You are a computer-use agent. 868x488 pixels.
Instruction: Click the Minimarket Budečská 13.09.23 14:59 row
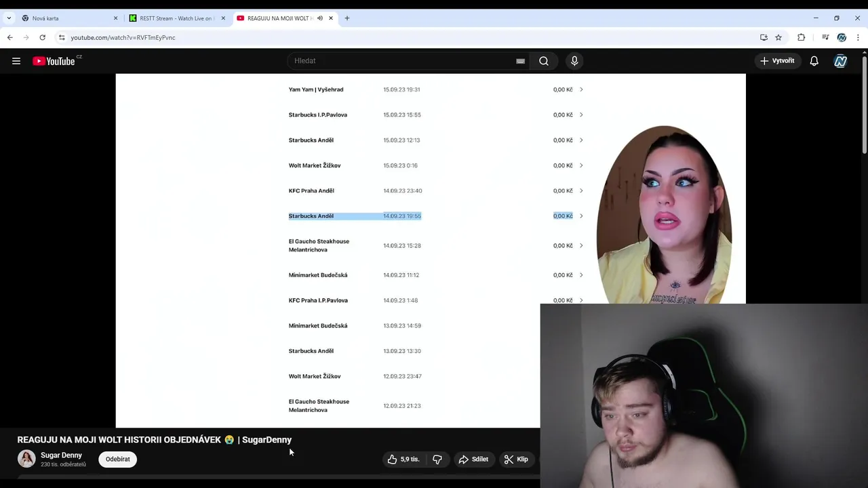(x=414, y=325)
